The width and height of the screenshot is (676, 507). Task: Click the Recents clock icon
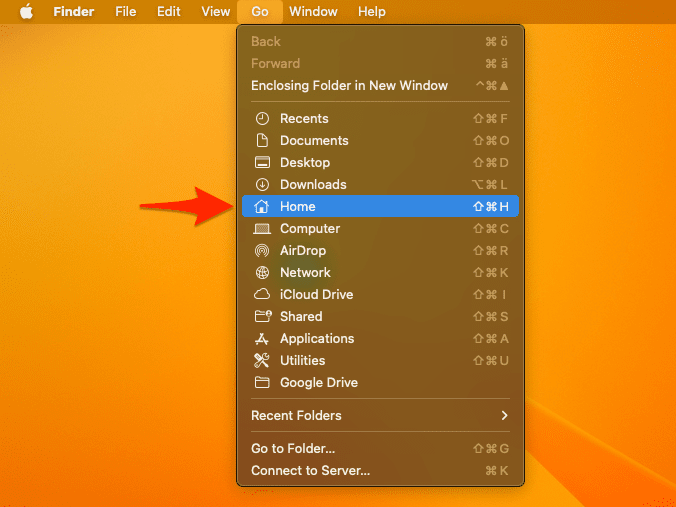coord(262,119)
